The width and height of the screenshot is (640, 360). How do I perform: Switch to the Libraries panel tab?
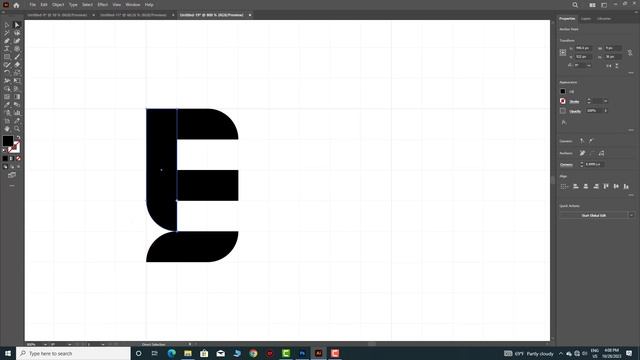[604, 19]
